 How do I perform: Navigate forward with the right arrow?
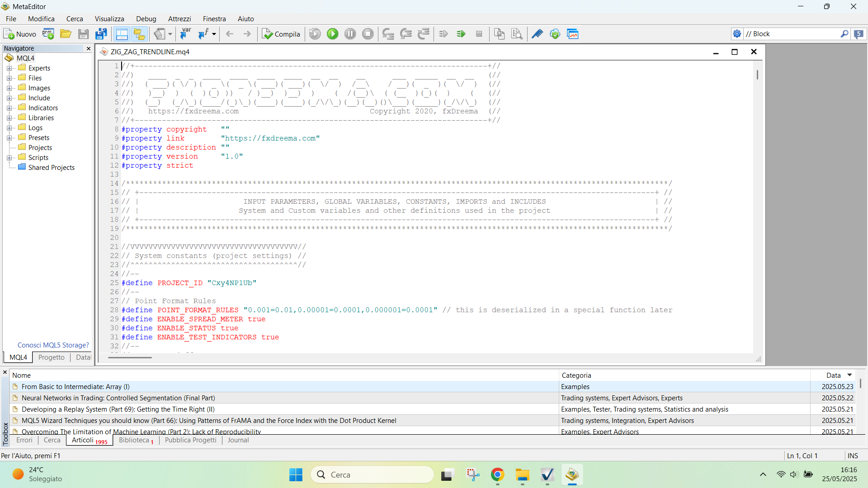pos(247,34)
